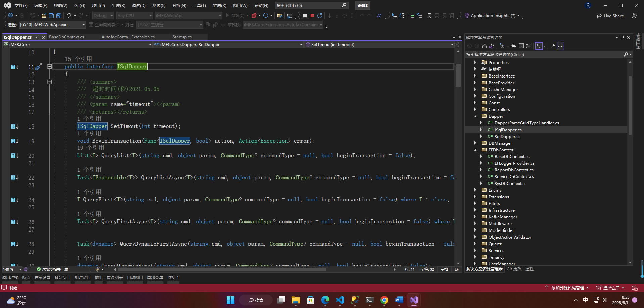Save the current file with the single disk icon
The height and width of the screenshot is (308, 644).
pyautogui.click(x=51, y=15)
